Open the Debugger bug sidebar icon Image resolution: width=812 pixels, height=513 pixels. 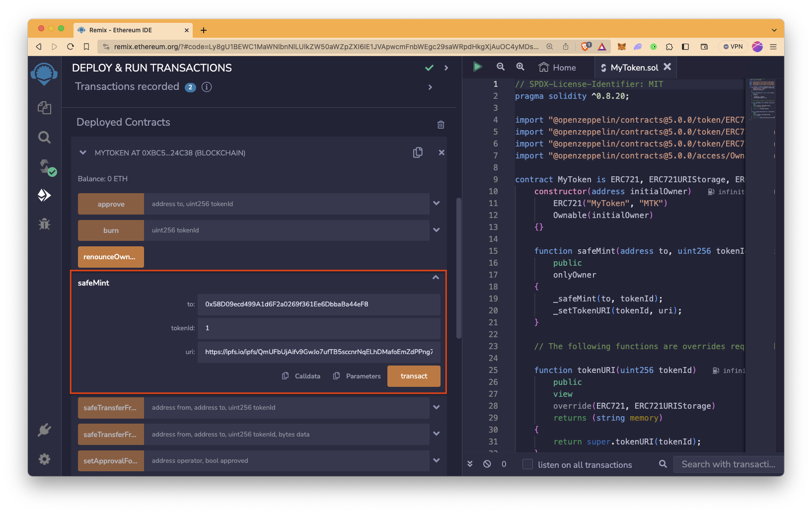click(44, 224)
